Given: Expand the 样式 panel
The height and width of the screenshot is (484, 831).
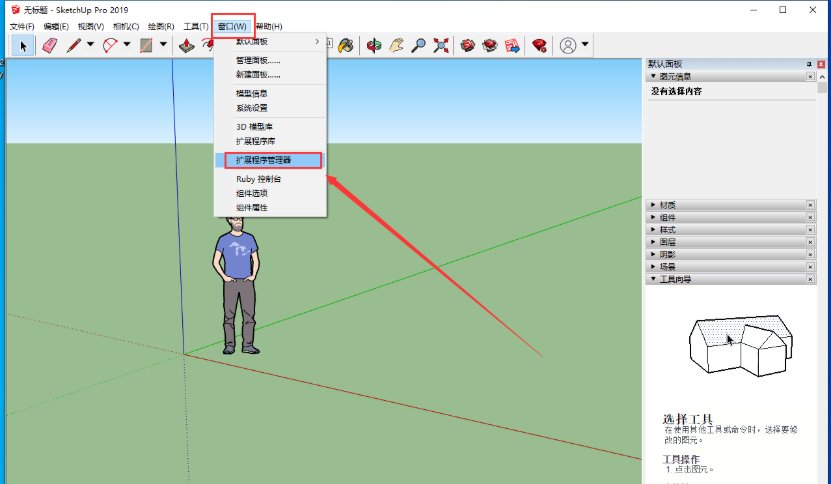Looking at the screenshot, I should click(653, 230).
